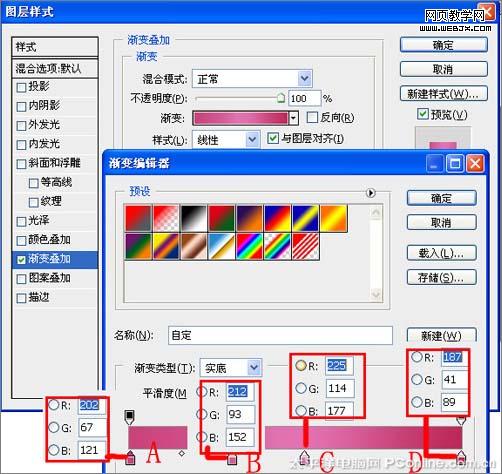Toggle the 反向(R) reverse checkbox
The image size is (502, 474).
point(312,117)
